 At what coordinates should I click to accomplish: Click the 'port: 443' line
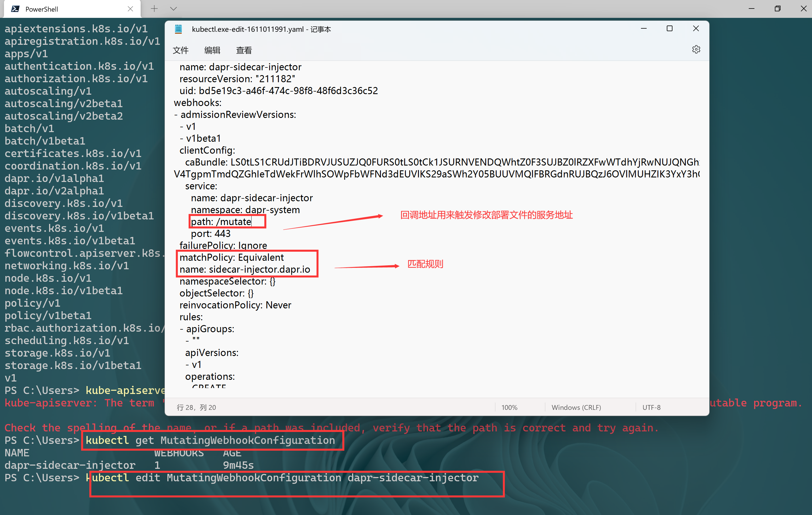[x=210, y=233]
